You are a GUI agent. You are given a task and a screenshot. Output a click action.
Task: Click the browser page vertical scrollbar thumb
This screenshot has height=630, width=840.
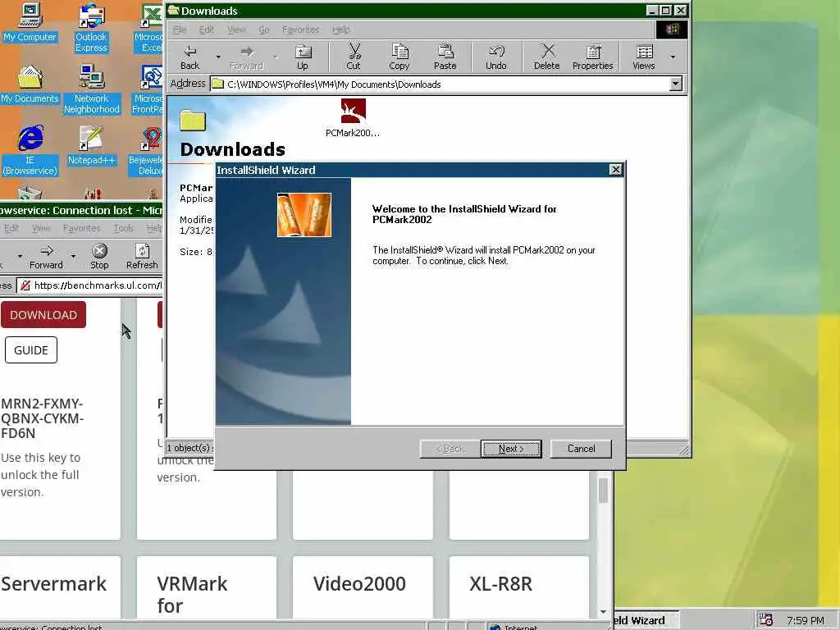click(x=603, y=491)
